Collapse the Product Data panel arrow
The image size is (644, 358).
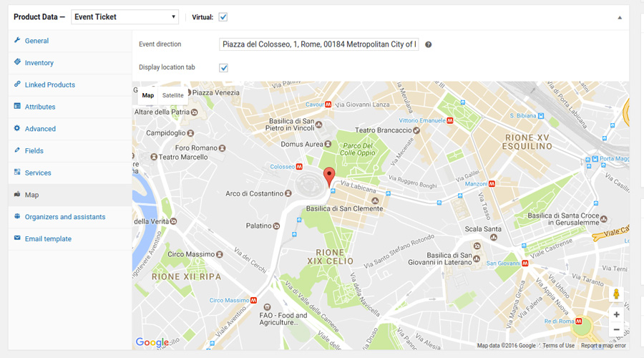coord(620,17)
